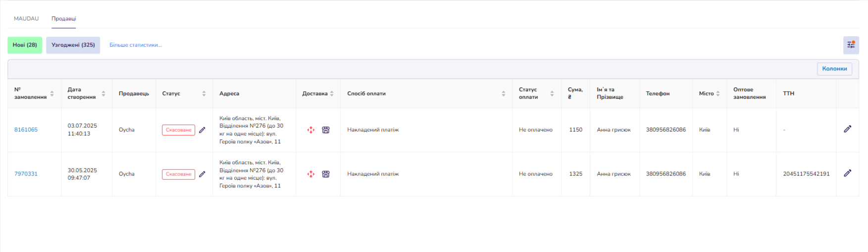The width and height of the screenshot is (868, 252).
Task: Edit the status of order 8161065
Action: (202, 130)
